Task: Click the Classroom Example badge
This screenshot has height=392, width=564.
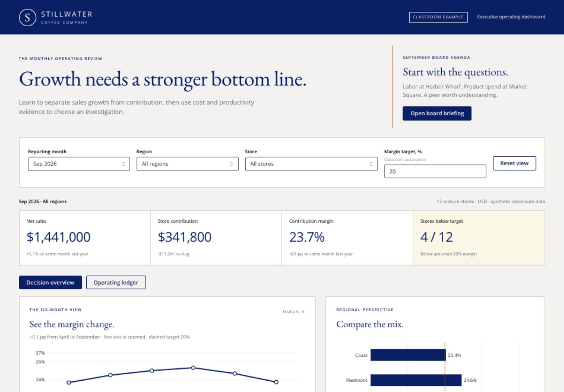Action: pyautogui.click(x=438, y=17)
